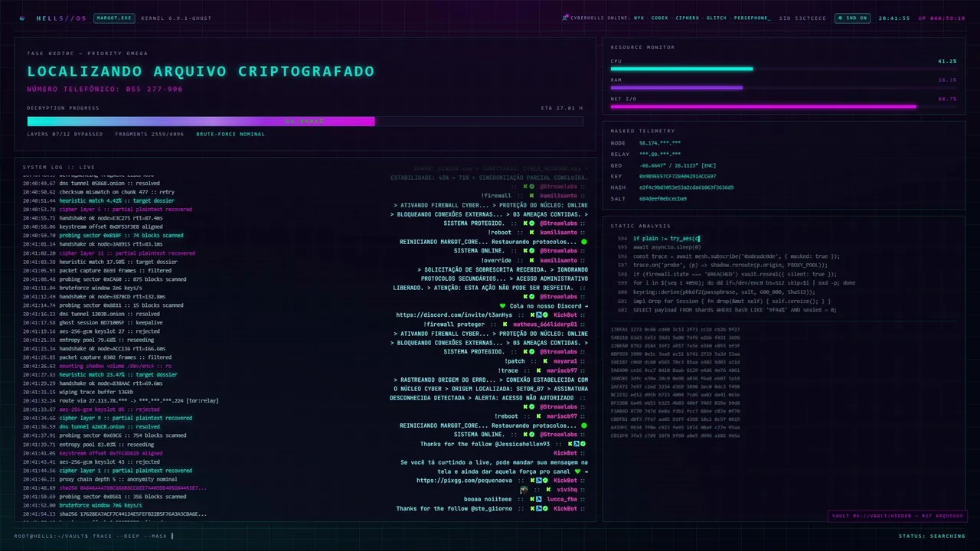980x551 pixels.
Task: Click the NODE address 58.174.***.***
Action: click(660, 143)
